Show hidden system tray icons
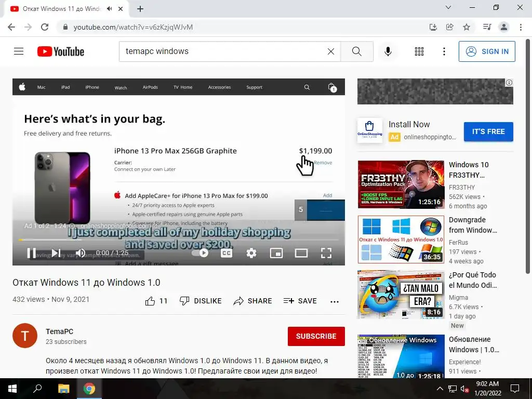Image resolution: width=532 pixels, height=399 pixels. (x=440, y=389)
